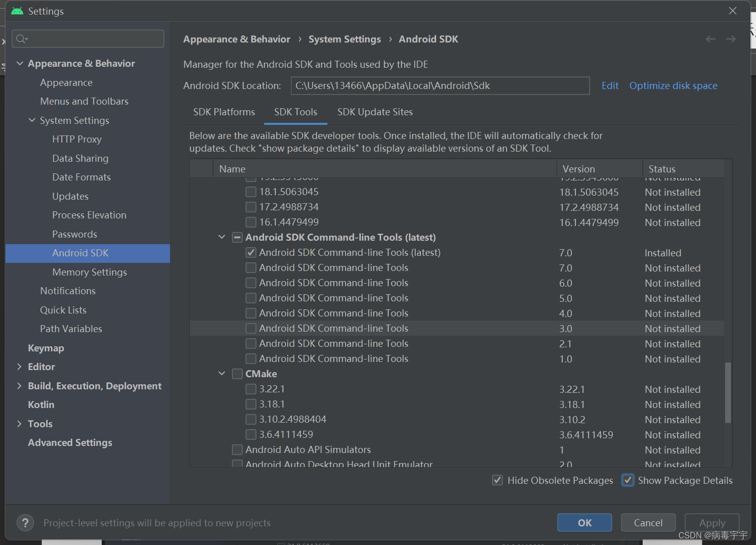Check Command-line Tools version 1.0 checkbox

(x=250, y=358)
